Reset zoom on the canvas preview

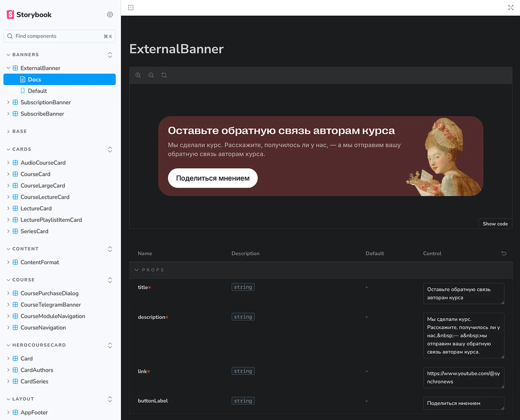tap(164, 75)
